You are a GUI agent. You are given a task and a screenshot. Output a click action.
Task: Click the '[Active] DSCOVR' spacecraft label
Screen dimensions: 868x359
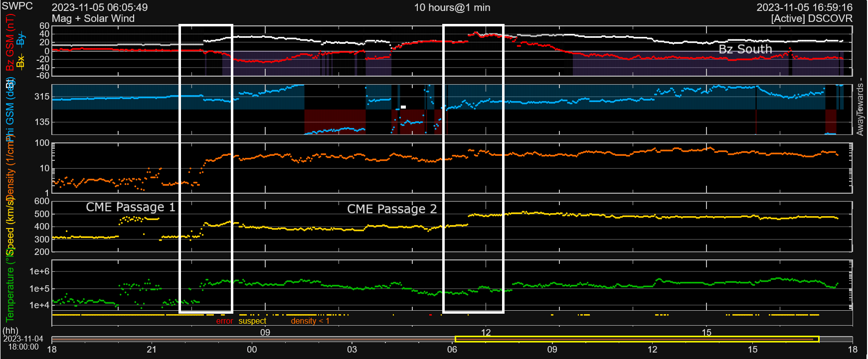[812, 18]
